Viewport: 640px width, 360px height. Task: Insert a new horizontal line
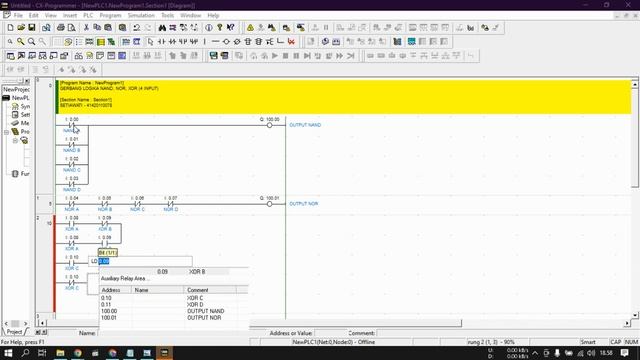(216, 42)
